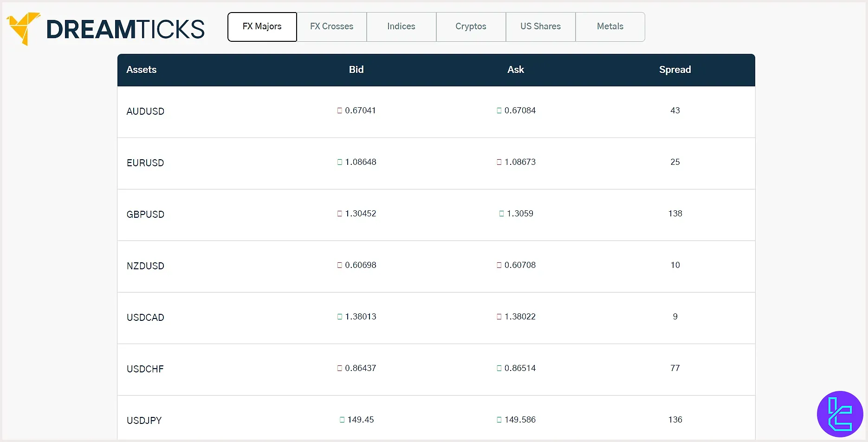Click the up-arrow icon beside USDJPY bid price
Screen dimensions: 868x442
coord(343,419)
